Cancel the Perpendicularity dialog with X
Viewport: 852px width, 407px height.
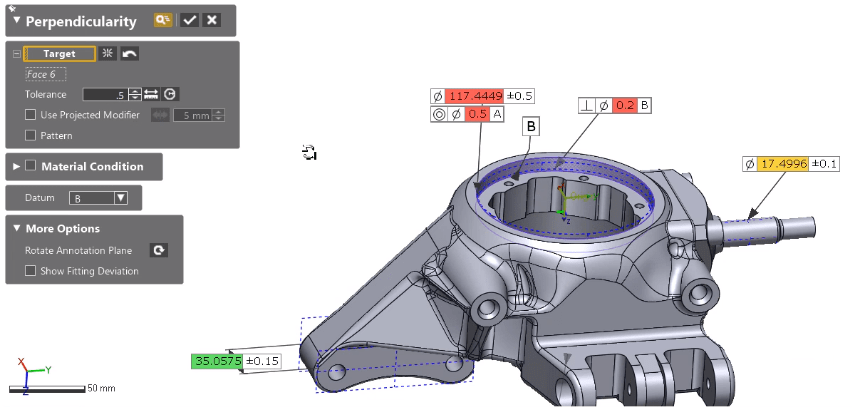tap(211, 20)
